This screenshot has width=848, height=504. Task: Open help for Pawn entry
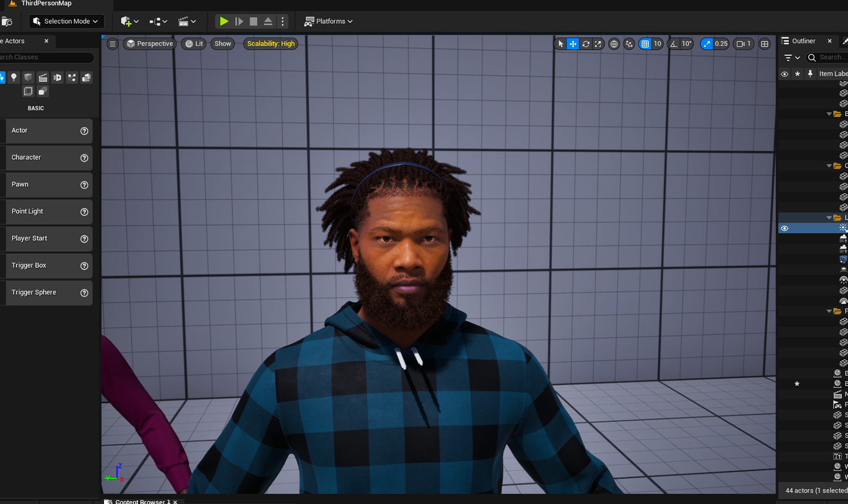84,185
